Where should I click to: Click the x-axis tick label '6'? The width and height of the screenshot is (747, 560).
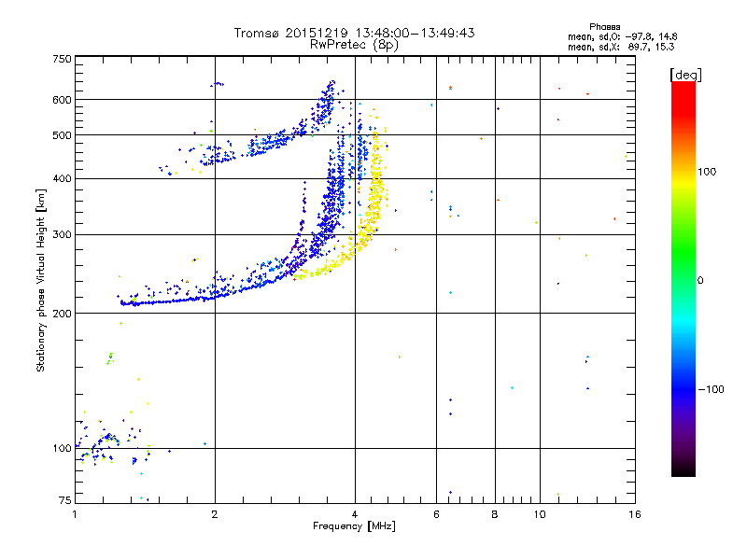pos(436,514)
